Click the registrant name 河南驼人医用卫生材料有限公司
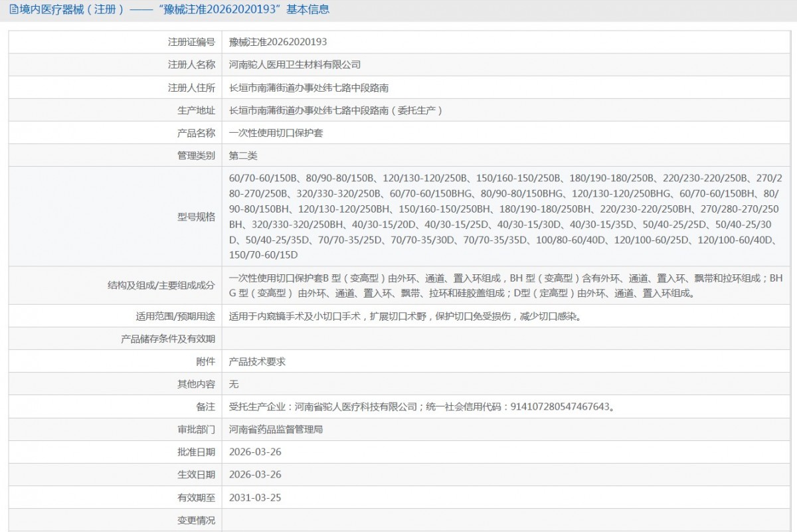The image size is (797, 532). pos(294,64)
